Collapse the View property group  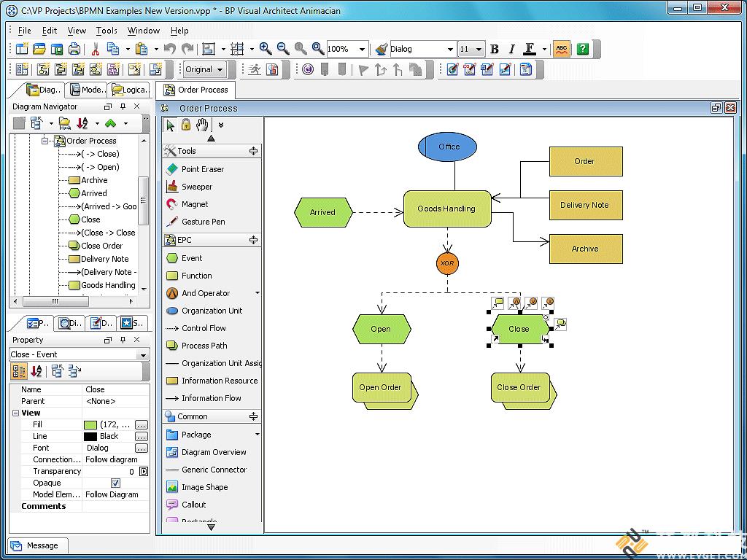(x=16, y=413)
